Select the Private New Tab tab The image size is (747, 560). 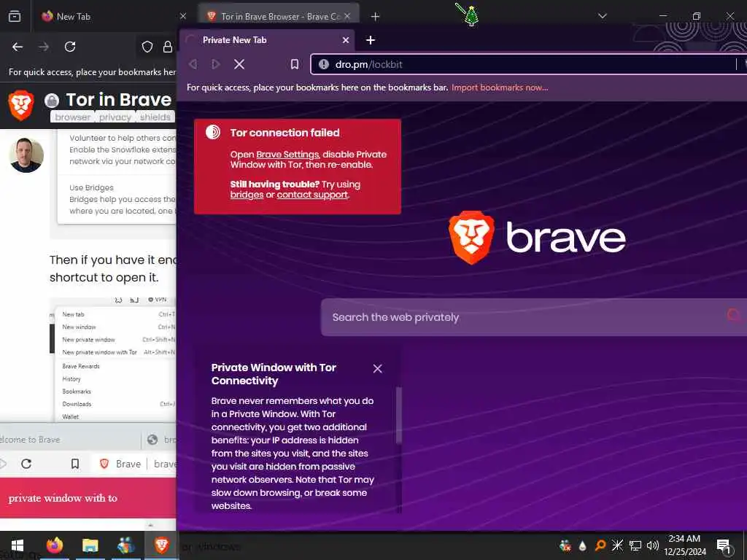[x=268, y=40]
